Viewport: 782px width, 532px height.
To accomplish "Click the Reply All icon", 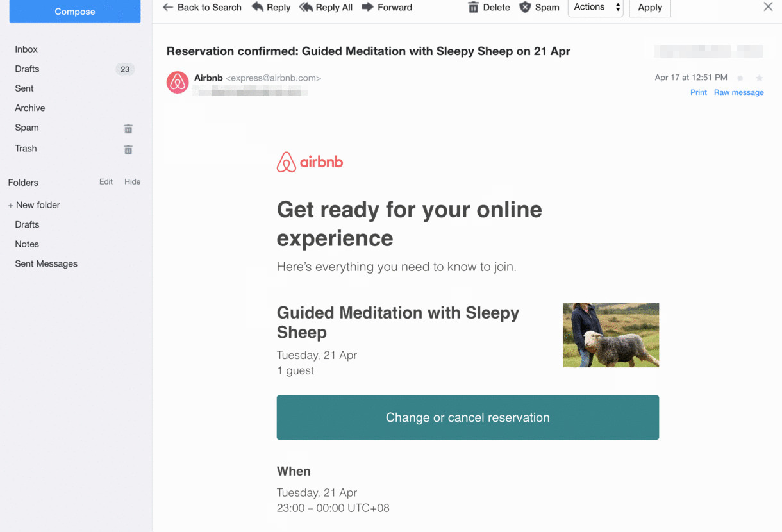I will pyautogui.click(x=306, y=7).
